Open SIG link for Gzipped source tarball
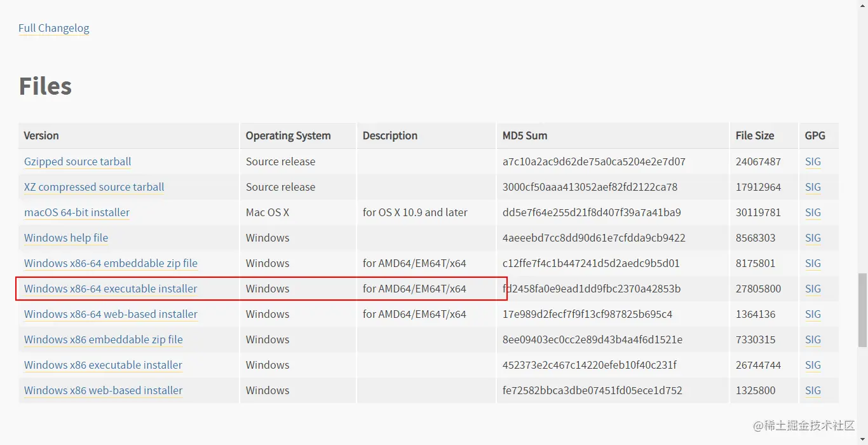This screenshot has width=868, height=445. (x=813, y=161)
